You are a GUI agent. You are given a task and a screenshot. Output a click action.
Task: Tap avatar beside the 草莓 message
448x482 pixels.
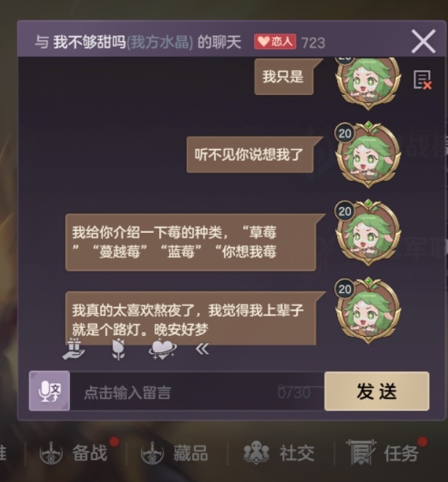368,233
